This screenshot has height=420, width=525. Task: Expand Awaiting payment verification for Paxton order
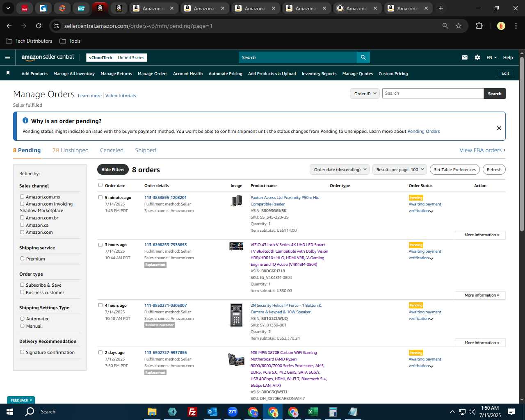(x=431, y=211)
